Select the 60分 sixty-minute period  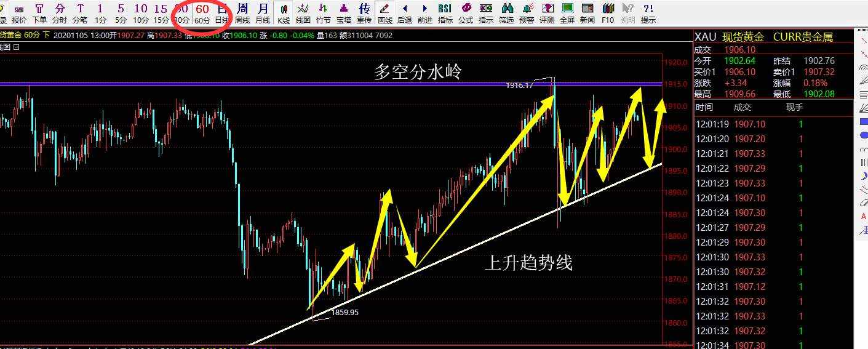point(202,14)
